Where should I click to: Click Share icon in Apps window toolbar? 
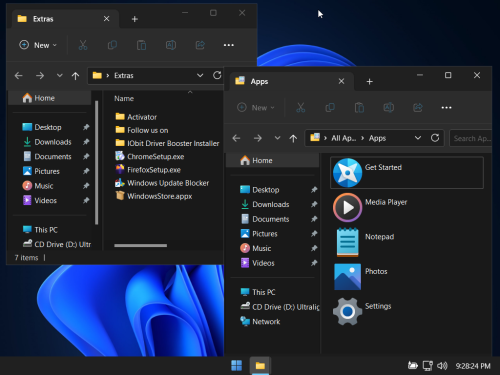(x=418, y=108)
